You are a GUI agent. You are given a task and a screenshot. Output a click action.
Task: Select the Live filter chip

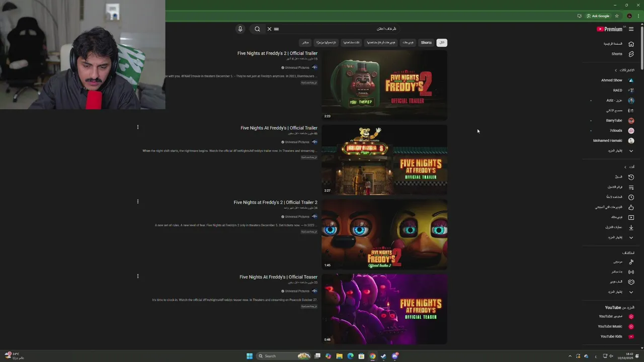pyautogui.click(x=305, y=43)
